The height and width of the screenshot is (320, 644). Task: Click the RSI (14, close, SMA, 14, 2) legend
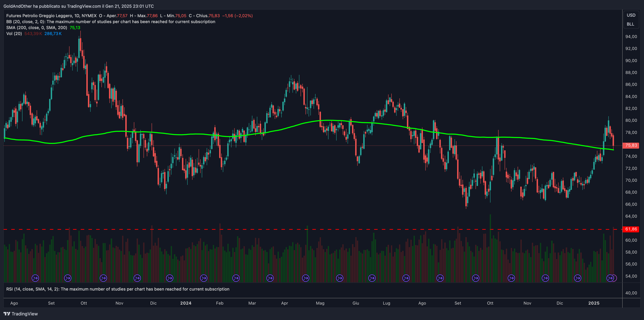[x=118, y=289]
